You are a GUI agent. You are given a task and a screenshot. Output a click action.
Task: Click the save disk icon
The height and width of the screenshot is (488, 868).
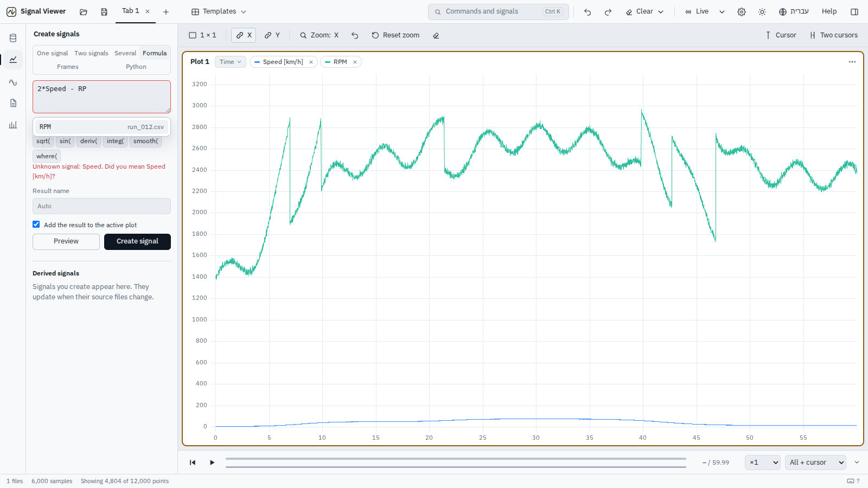104,11
